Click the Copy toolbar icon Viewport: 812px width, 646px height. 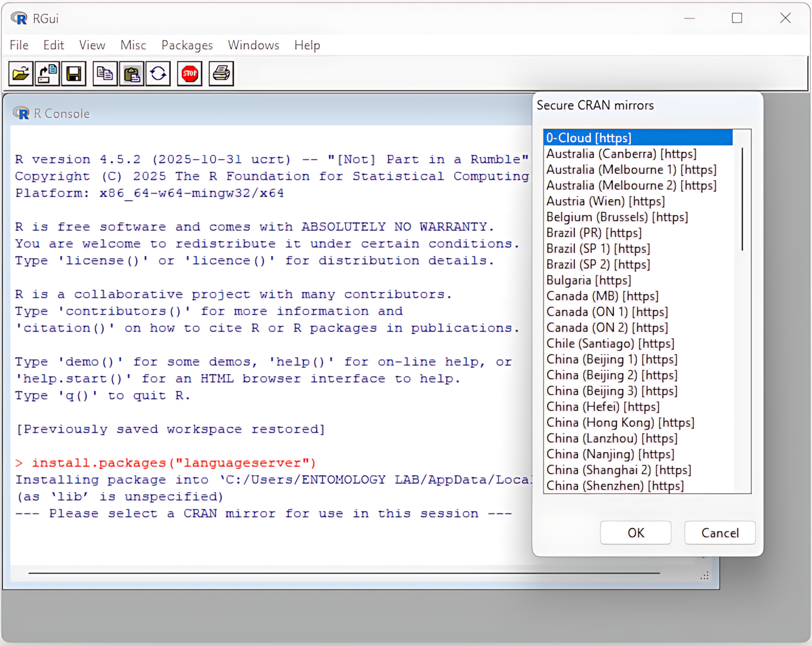[x=105, y=74]
